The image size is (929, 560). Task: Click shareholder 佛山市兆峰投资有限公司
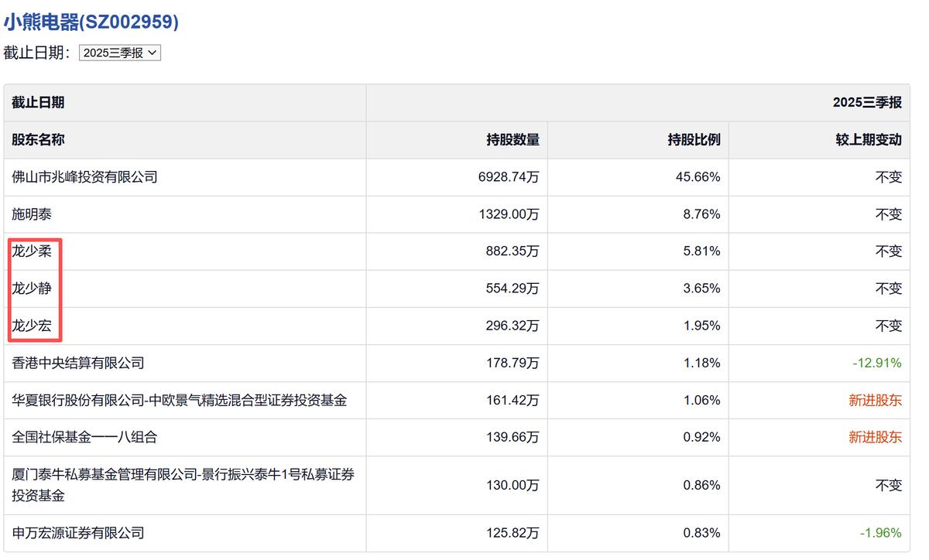[84, 177]
